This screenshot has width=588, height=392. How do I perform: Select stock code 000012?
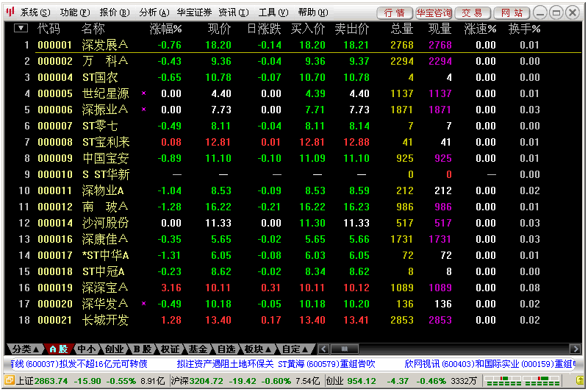pos(55,207)
